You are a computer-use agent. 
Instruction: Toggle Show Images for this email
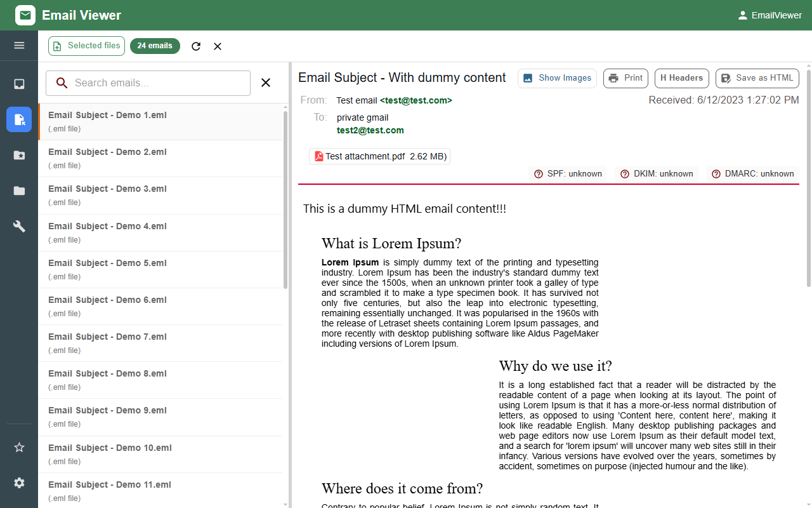click(x=558, y=78)
